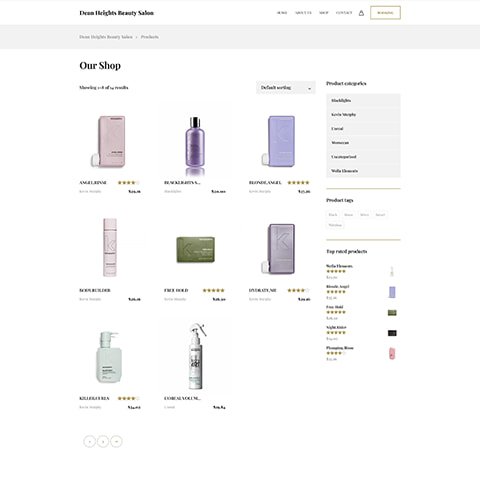Click the Dean Heights breadcrumb link

pos(106,37)
